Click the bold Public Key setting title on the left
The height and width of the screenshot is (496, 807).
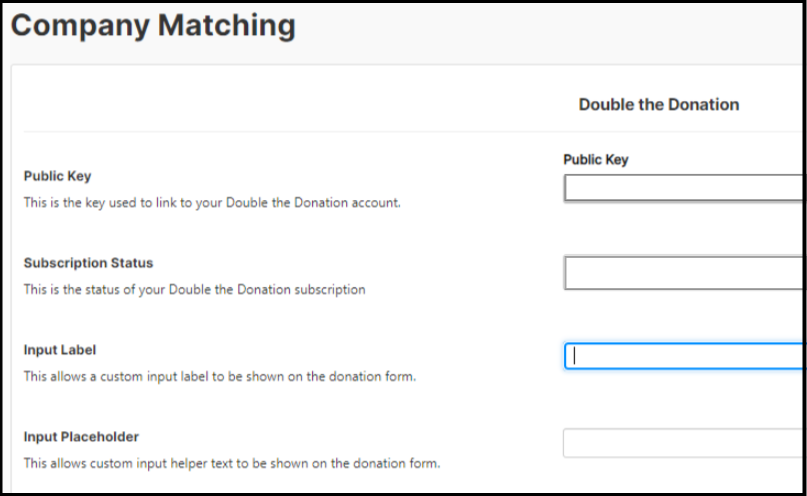pyautogui.click(x=58, y=177)
